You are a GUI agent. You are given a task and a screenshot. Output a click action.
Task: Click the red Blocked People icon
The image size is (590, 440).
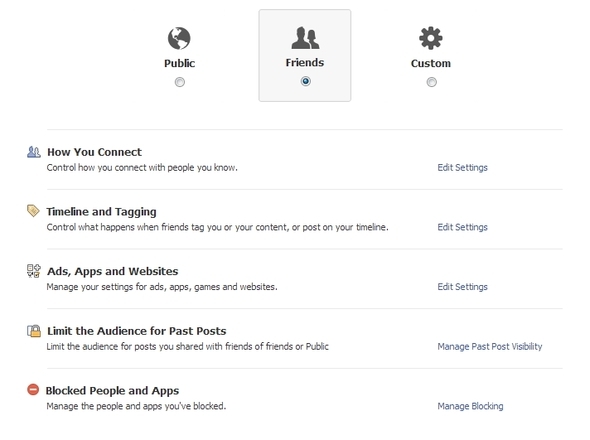pyautogui.click(x=33, y=389)
